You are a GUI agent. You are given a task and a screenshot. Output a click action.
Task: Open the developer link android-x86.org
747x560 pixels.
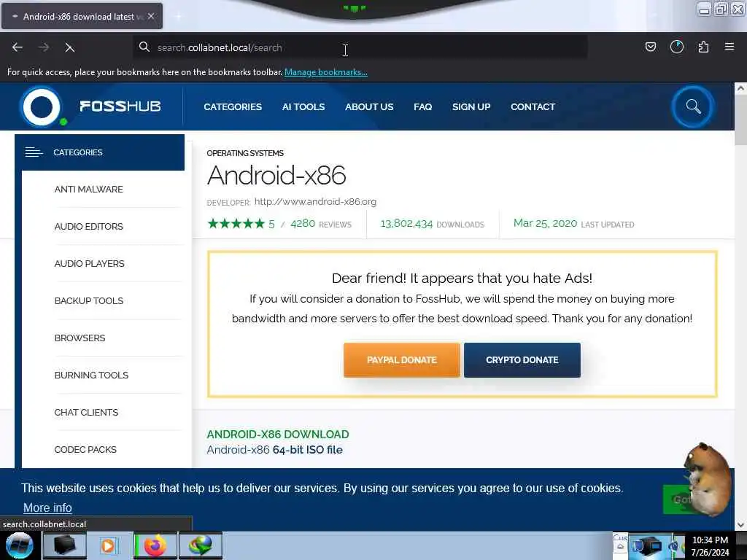pyautogui.click(x=315, y=201)
